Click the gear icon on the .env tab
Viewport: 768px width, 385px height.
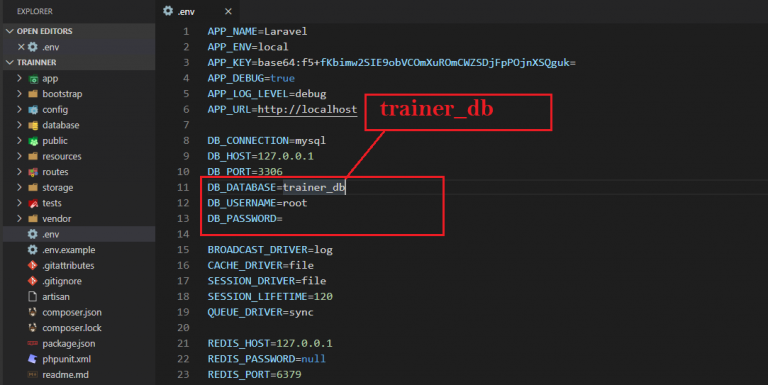tap(168, 11)
